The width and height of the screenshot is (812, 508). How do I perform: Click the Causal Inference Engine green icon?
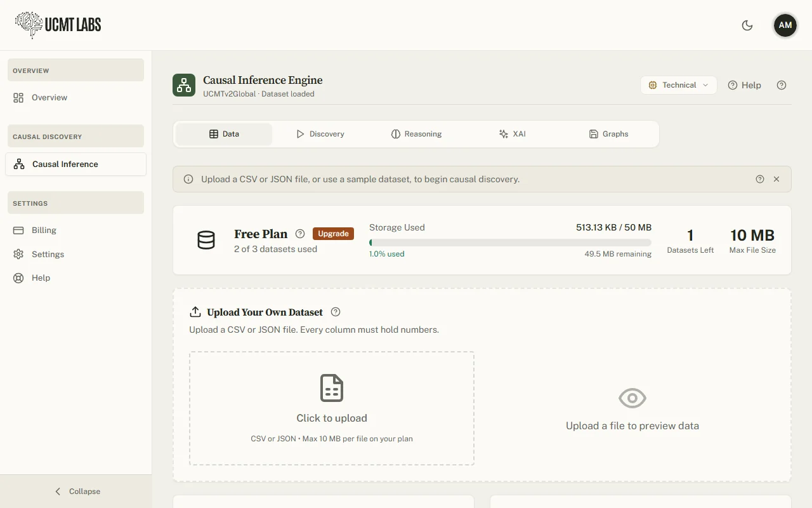[184, 85]
